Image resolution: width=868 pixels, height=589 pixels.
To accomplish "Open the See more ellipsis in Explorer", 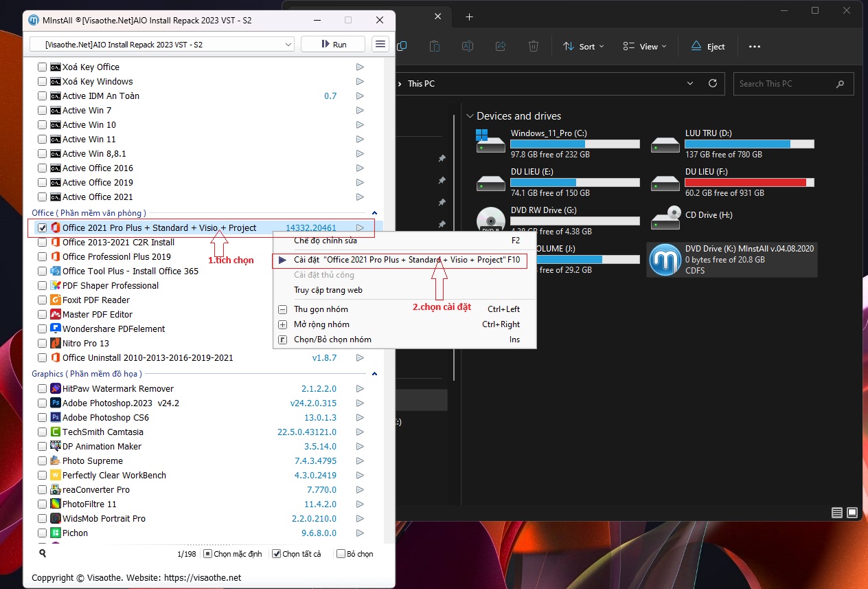I will pos(755,47).
